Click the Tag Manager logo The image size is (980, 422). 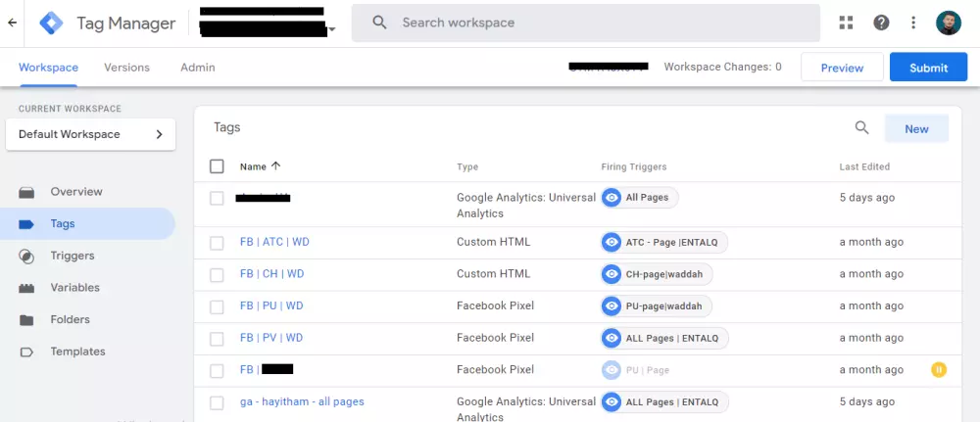(x=51, y=23)
